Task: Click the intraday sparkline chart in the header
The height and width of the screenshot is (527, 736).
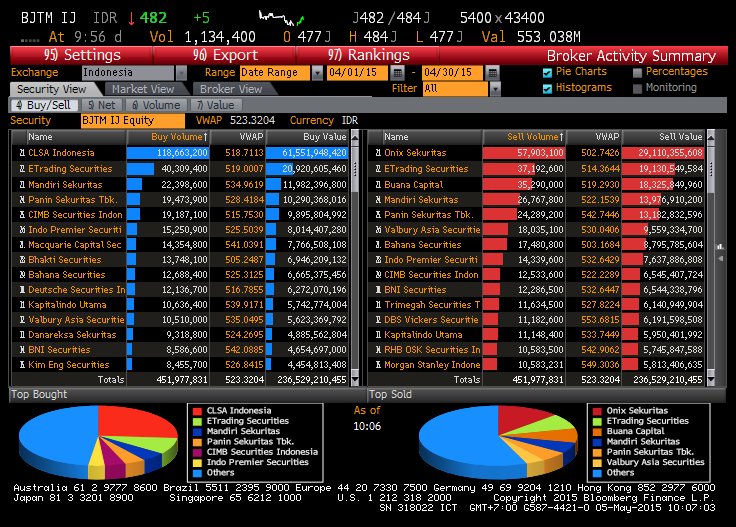Action: pos(295,17)
